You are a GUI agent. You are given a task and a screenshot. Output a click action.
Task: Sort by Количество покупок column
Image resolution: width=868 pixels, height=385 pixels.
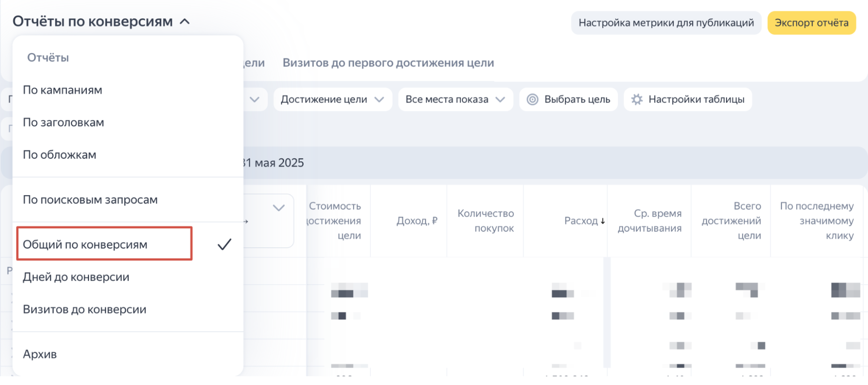point(485,221)
